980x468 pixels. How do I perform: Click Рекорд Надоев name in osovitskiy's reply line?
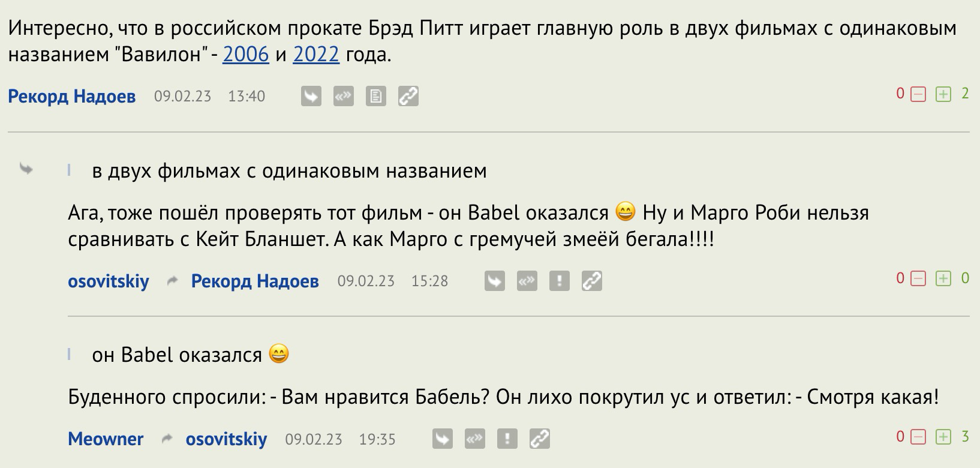[x=255, y=281]
